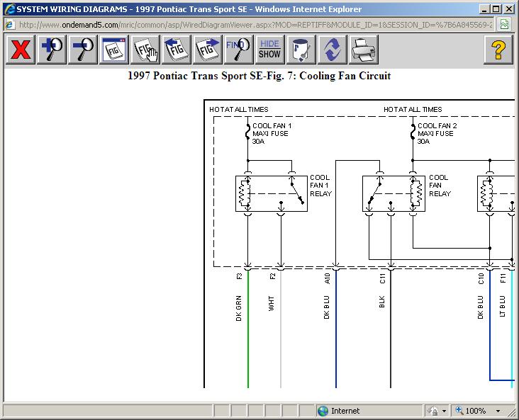
Task: Open the 100% zoom level dropdown
Action: pyautogui.click(x=498, y=411)
